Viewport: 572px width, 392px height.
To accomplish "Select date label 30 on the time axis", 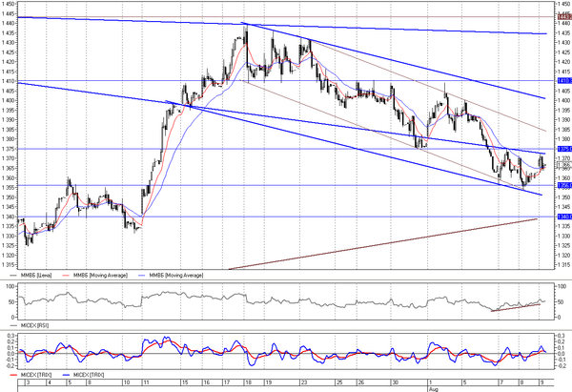I will point(395,382).
